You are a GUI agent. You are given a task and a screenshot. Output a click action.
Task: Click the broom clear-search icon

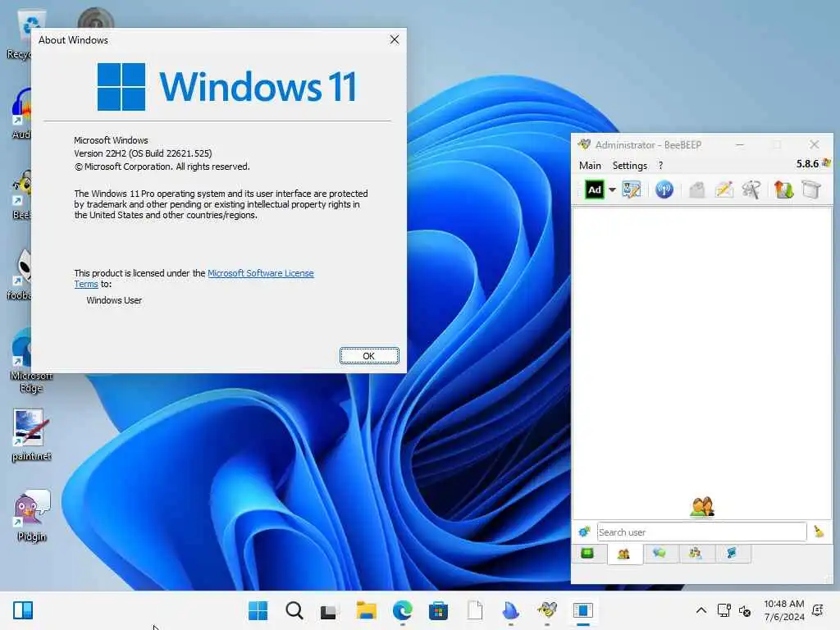(x=819, y=532)
